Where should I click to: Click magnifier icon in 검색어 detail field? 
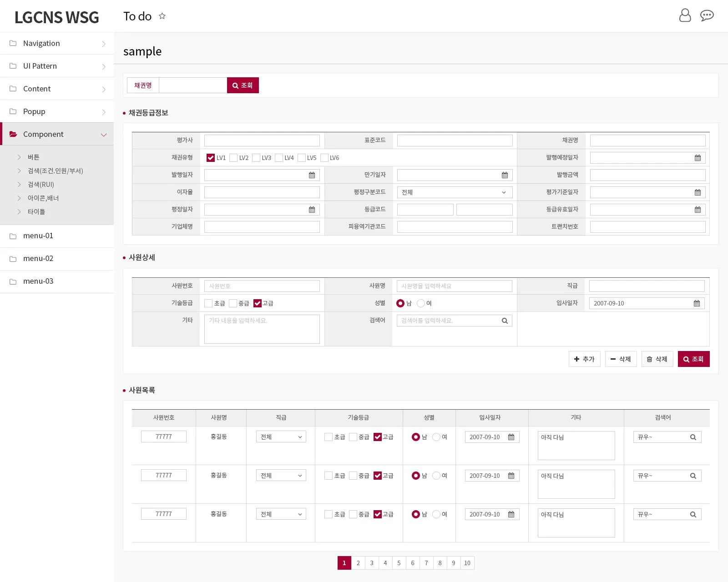tap(505, 321)
